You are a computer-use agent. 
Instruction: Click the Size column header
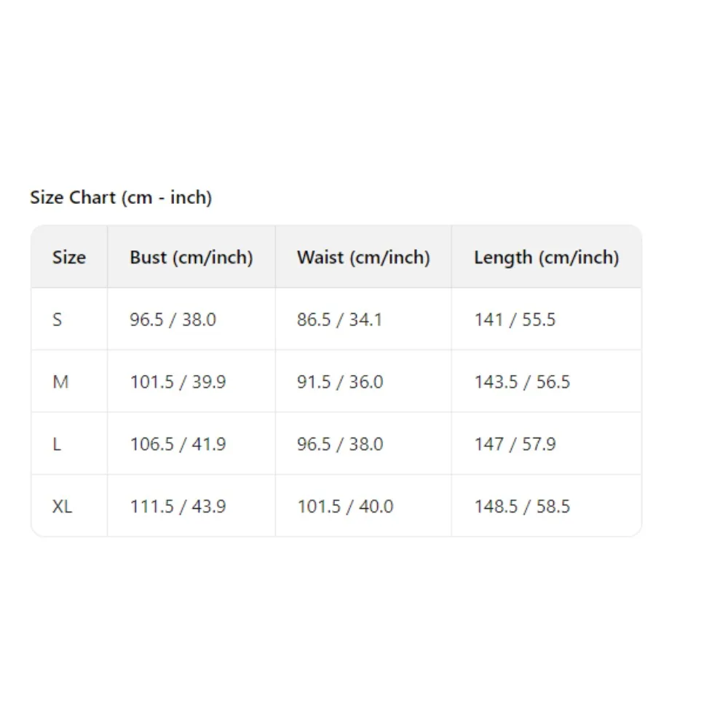coord(69,257)
